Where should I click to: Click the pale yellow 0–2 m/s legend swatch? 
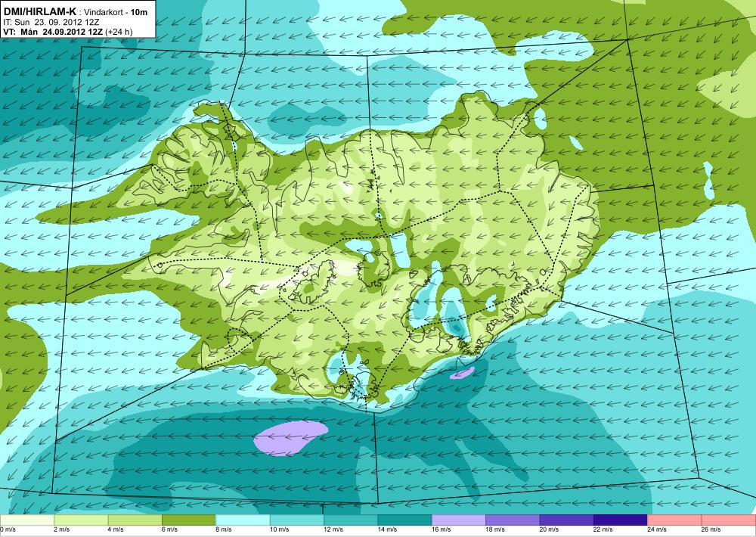(27, 520)
